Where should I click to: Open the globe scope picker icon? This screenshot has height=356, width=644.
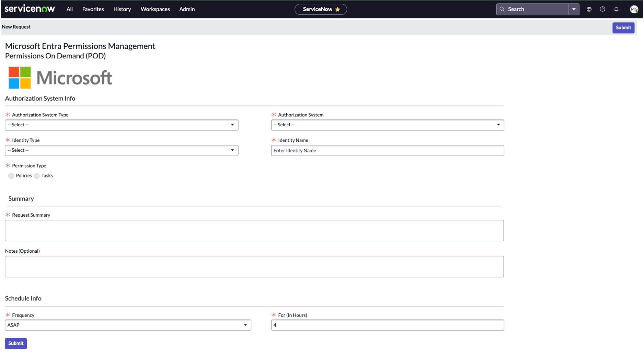(589, 9)
